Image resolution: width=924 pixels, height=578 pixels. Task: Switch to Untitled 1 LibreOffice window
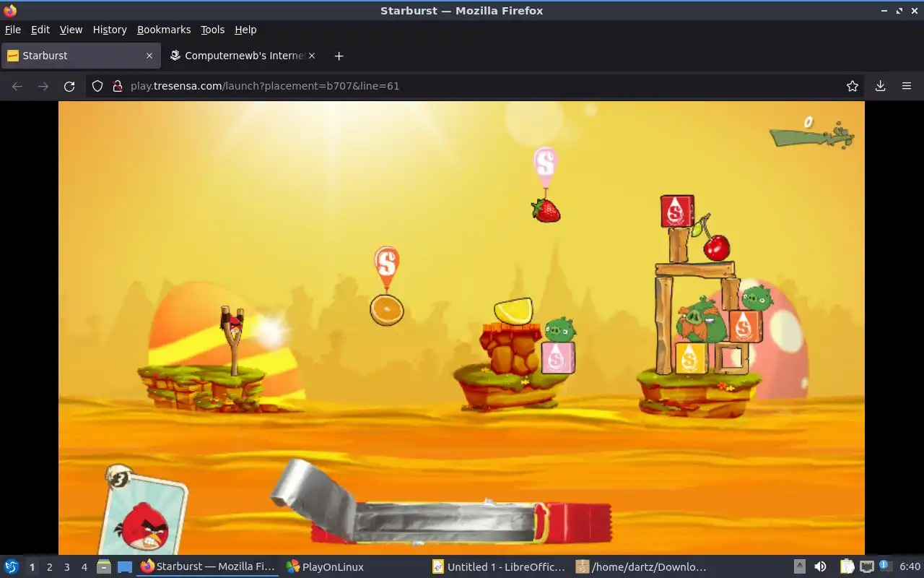coord(500,567)
